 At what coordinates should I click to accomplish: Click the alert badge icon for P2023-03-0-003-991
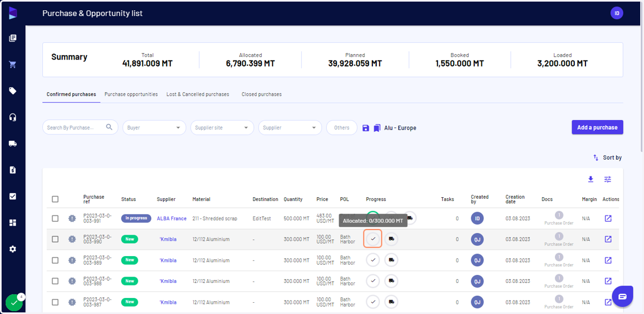(72, 219)
